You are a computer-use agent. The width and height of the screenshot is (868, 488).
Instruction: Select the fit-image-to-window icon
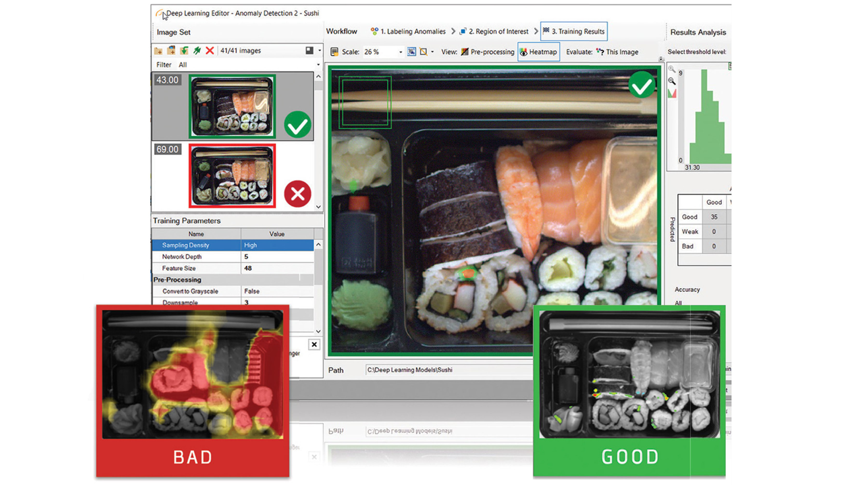click(412, 52)
